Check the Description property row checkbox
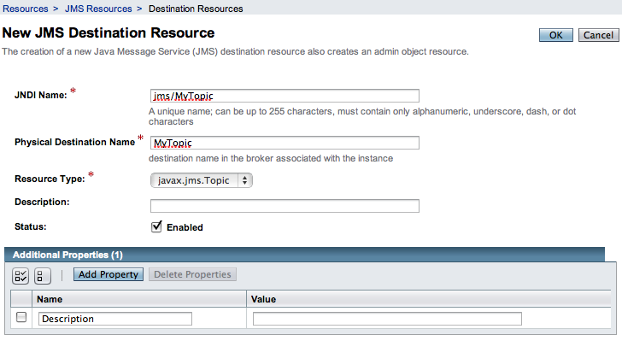Image resolution: width=622 pixels, height=364 pixels. [21, 318]
